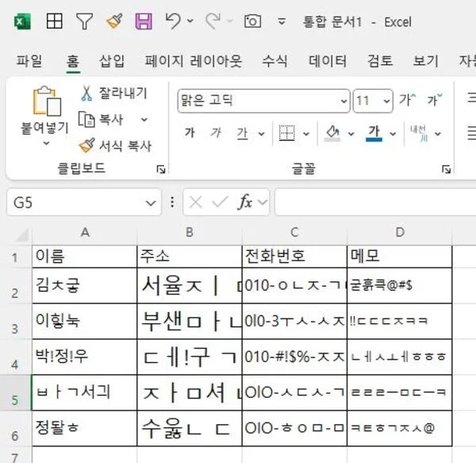Increase font size with the larger 가 icon
Viewport: 476px width, 463px height.
point(407,99)
